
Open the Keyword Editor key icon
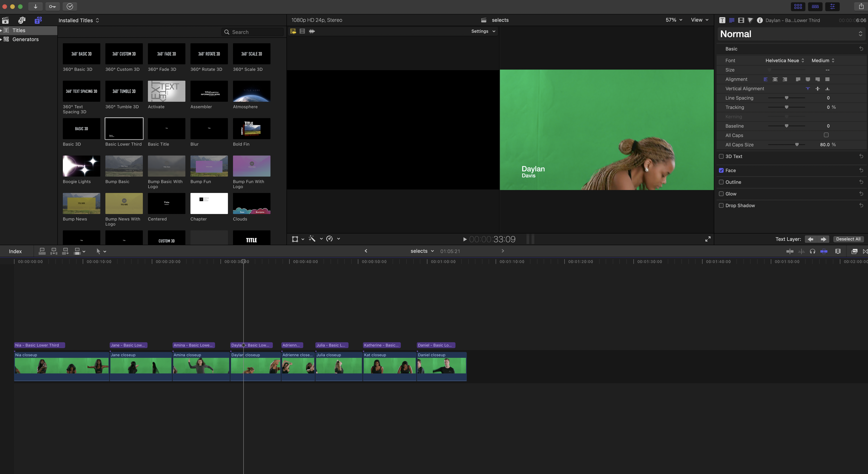click(x=52, y=6)
